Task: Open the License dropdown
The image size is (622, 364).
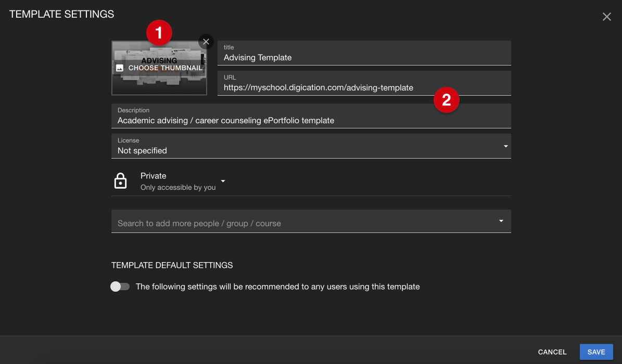Action: coord(311,146)
